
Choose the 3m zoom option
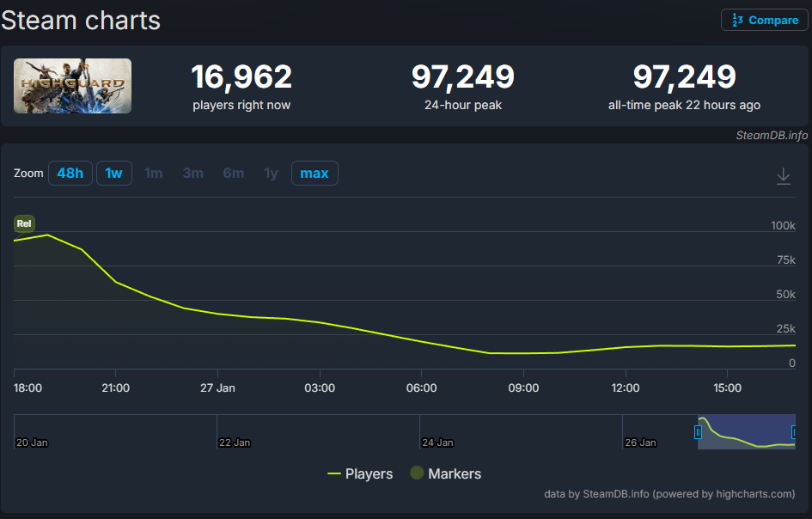pos(193,174)
